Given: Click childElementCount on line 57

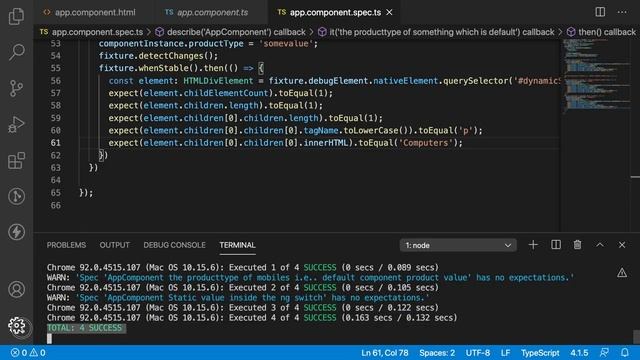Looking at the screenshot, I should coord(226,93).
